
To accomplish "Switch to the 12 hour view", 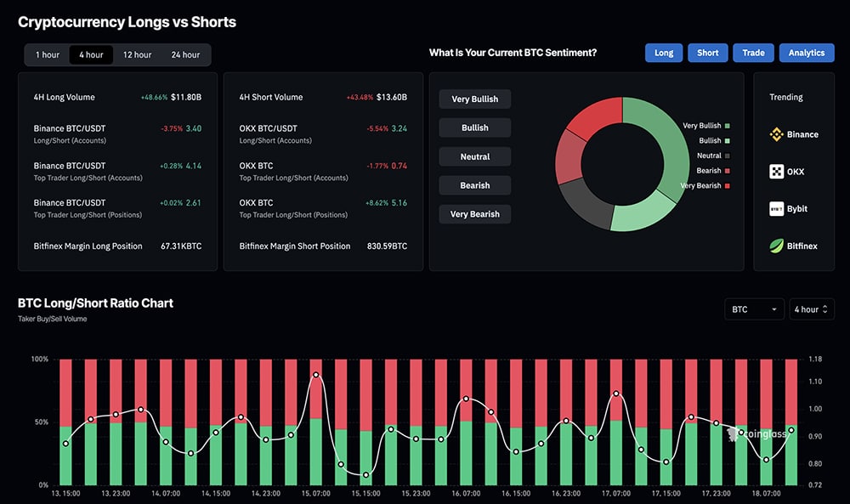I will (136, 54).
